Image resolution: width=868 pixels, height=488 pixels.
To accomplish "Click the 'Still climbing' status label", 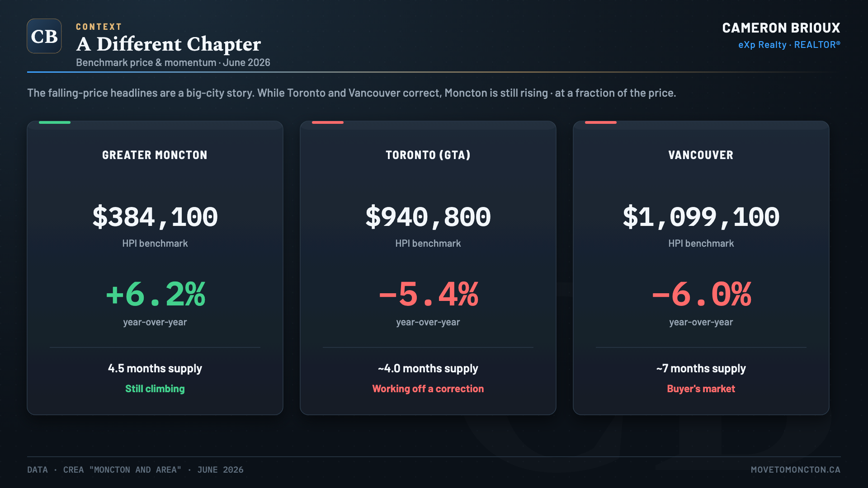I will pyautogui.click(x=155, y=389).
